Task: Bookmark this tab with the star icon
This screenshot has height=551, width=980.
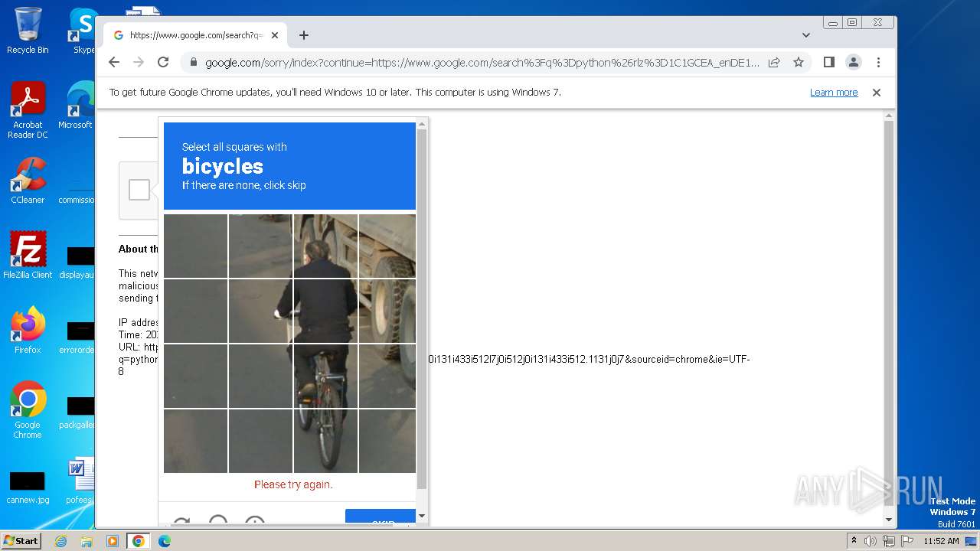Action: [x=799, y=62]
